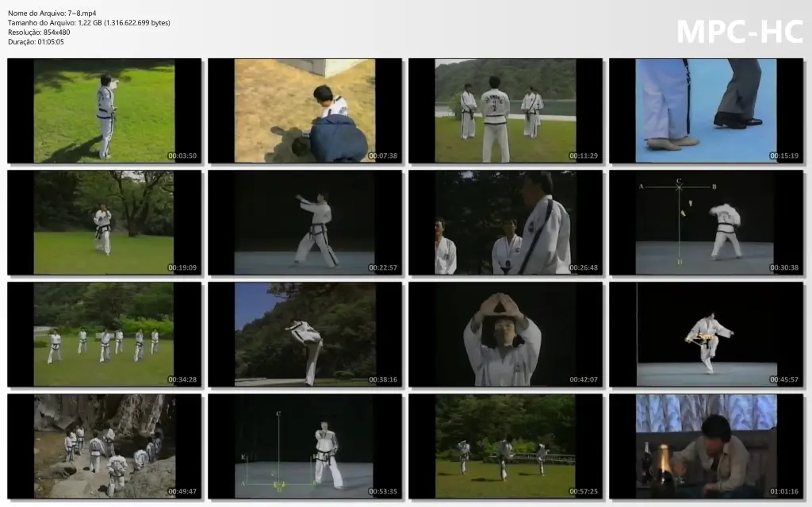Click the raised hands frame at 00:42:07

coord(505,334)
